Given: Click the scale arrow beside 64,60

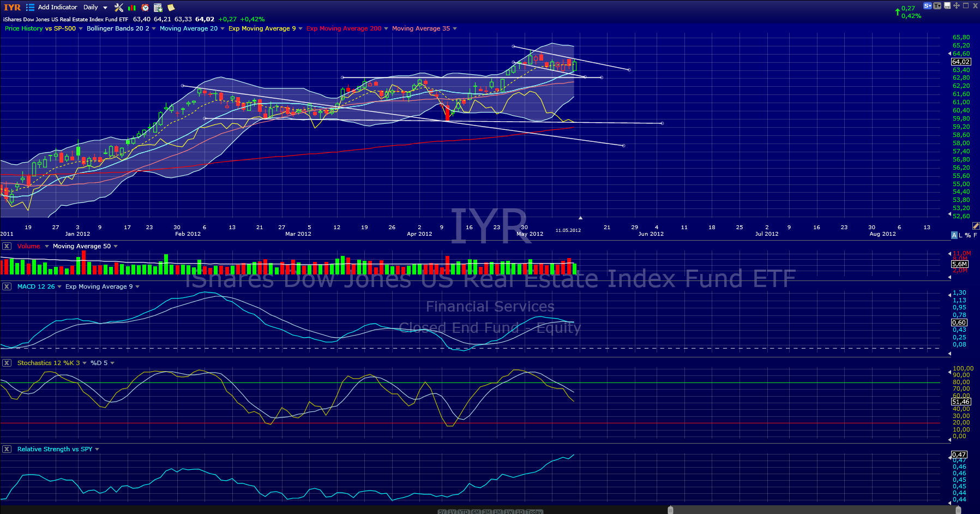Looking at the screenshot, I should pos(949,53).
